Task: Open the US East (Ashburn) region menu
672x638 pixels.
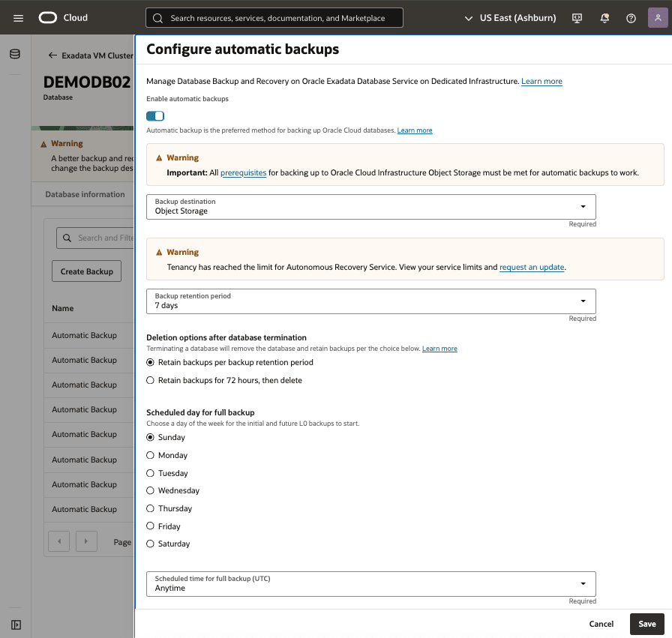Action: (517, 17)
